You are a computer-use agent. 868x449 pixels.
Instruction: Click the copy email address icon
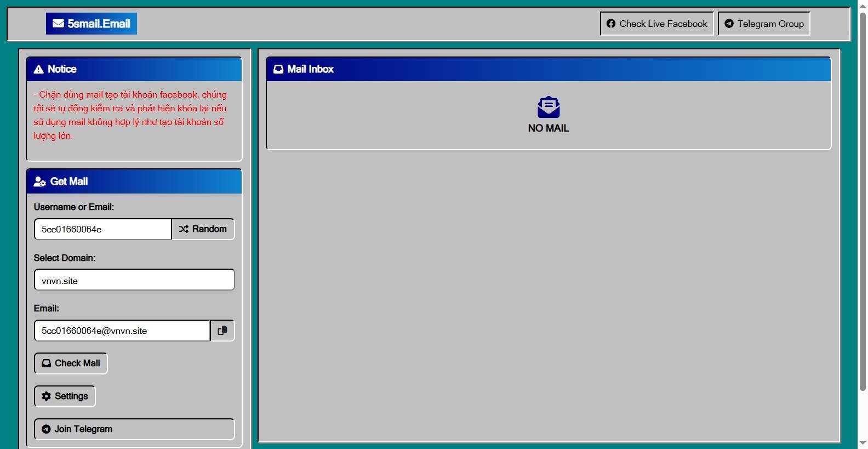click(222, 331)
